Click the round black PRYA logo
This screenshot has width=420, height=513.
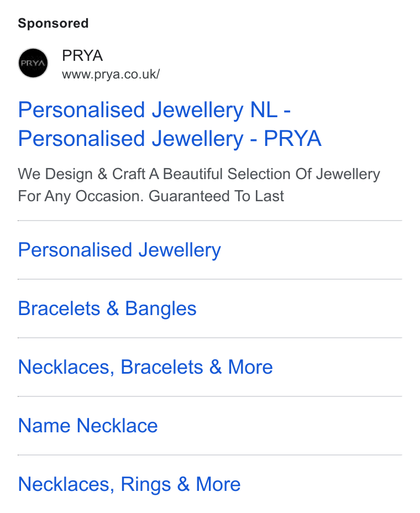click(x=33, y=63)
